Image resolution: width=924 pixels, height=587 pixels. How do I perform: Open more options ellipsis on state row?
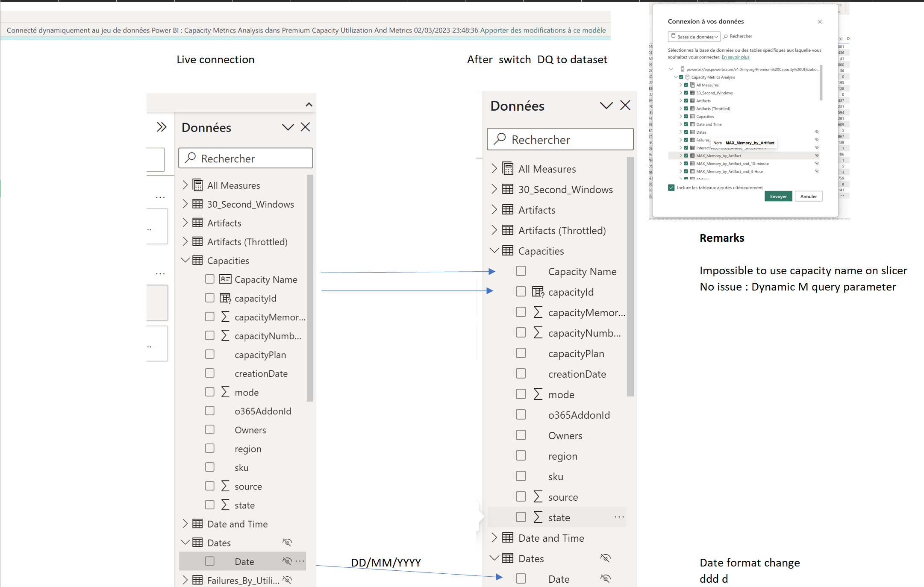point(619,517)
